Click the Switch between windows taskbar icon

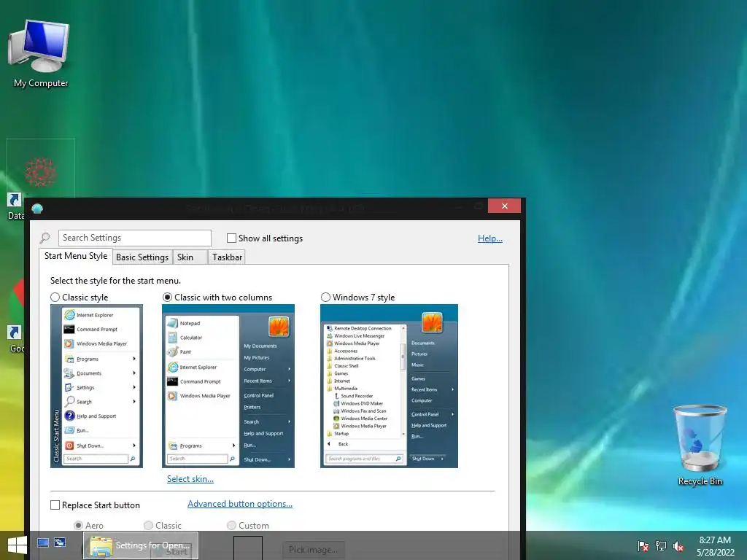(60, 542)
